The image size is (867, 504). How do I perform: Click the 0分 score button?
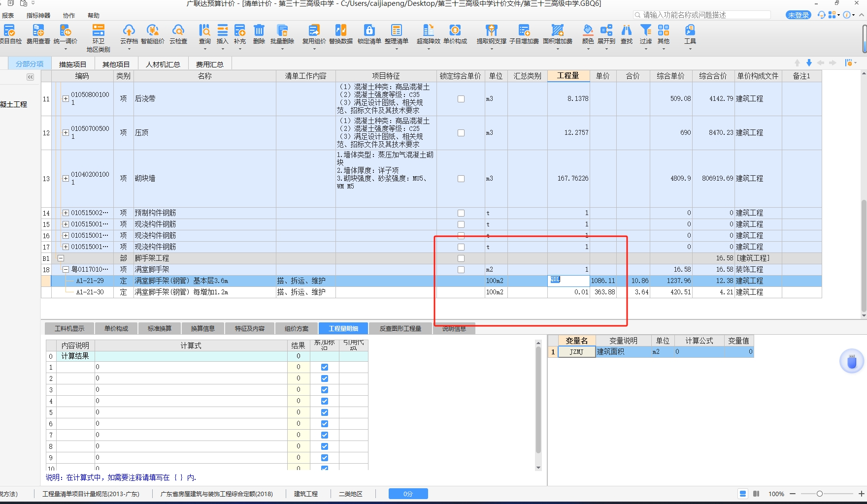click(408, 494)
